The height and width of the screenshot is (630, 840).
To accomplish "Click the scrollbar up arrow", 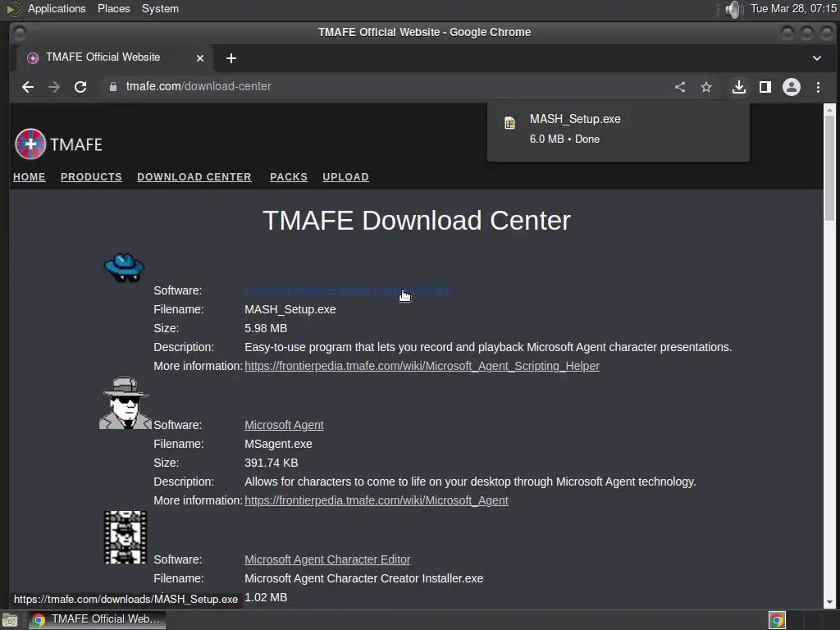I will pos(829,110).
